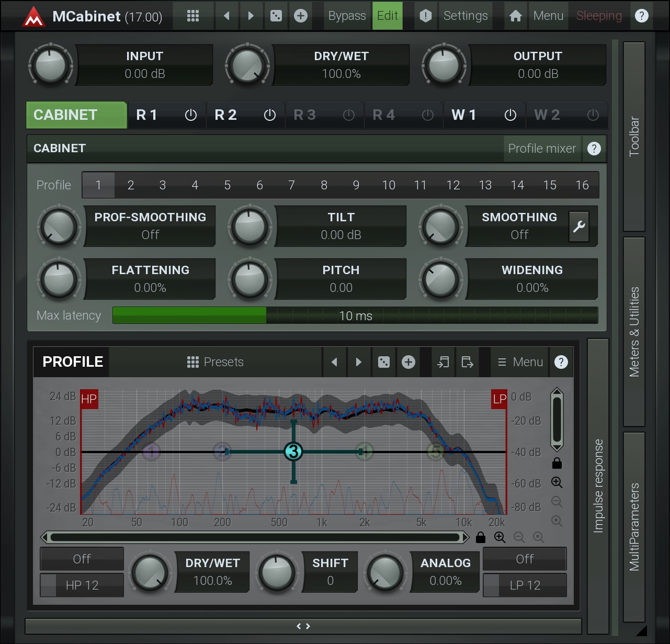Open help for the Cabinet section
Image resolution: width=670 pixels, height=644 pixels.
coord(594,149)
